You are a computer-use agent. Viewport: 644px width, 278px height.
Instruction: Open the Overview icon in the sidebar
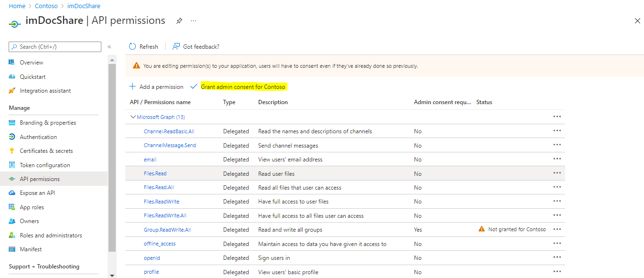pyautogui.click(x=12, y=63)
